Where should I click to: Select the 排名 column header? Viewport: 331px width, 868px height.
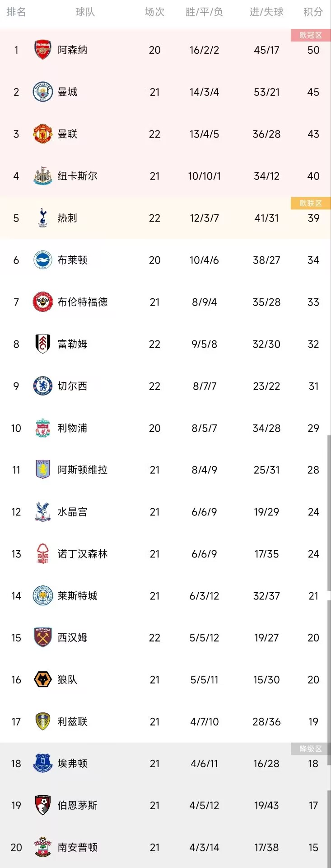pyautogui.click(x=16, y=12)
